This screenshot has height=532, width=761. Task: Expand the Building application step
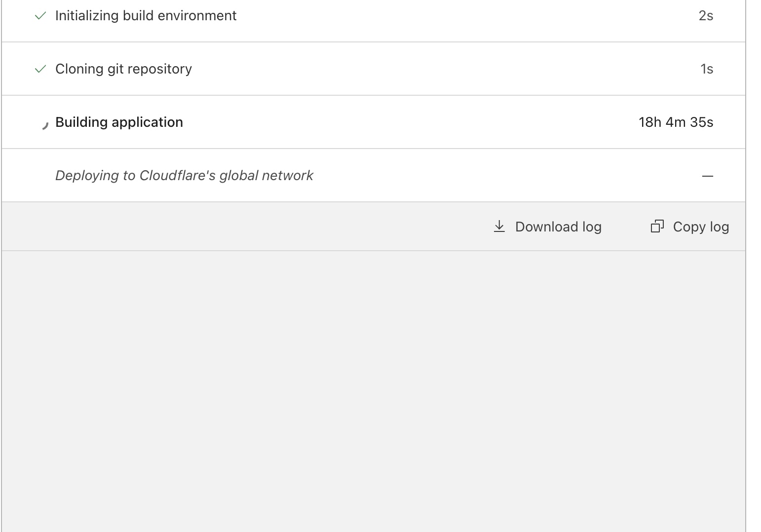119,122
